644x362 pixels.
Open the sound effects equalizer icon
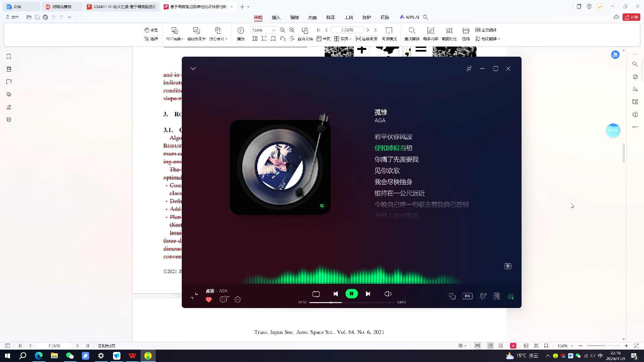[x=483, y=296]
